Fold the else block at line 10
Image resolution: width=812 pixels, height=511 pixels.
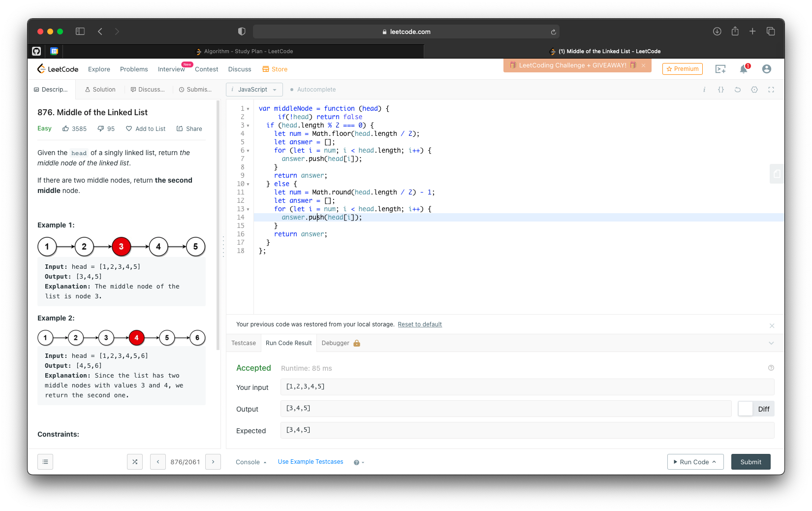(x=248, y=184)
